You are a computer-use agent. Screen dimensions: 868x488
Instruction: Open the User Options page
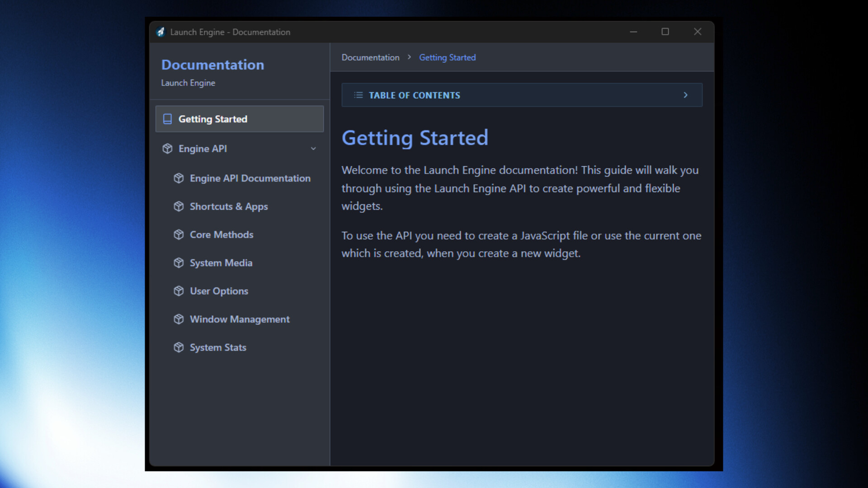click(x=219, y=291)
